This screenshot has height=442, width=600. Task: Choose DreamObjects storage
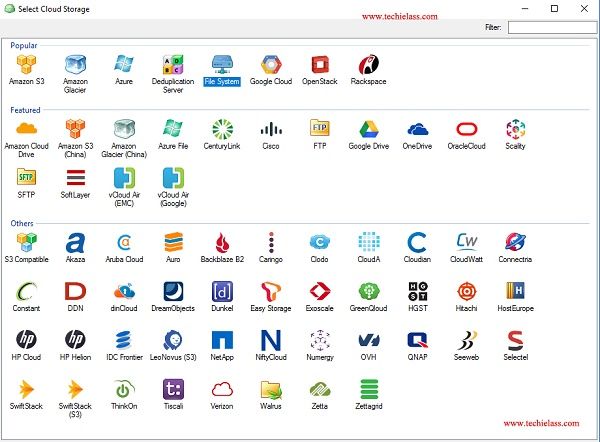[173, 291]
